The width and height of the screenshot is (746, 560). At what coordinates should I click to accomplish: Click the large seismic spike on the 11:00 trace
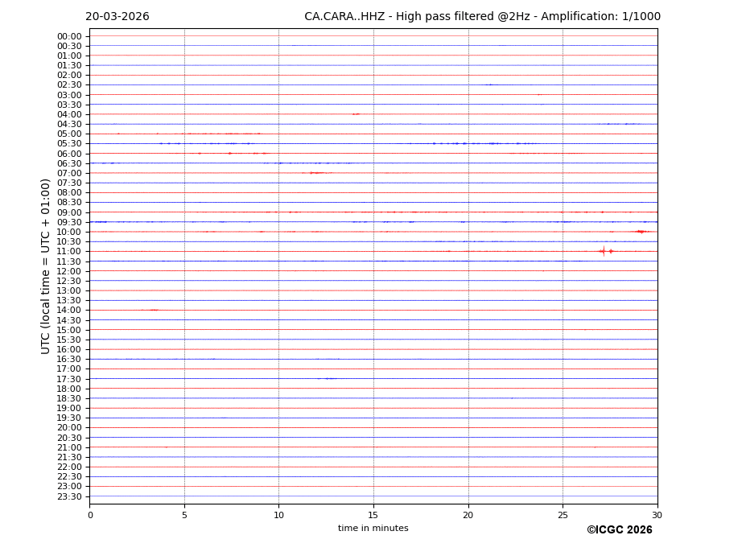[604, 251]
